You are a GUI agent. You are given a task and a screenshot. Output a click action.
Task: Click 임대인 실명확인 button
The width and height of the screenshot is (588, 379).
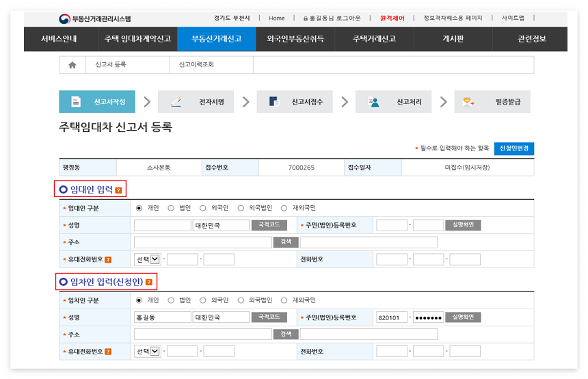463,225
